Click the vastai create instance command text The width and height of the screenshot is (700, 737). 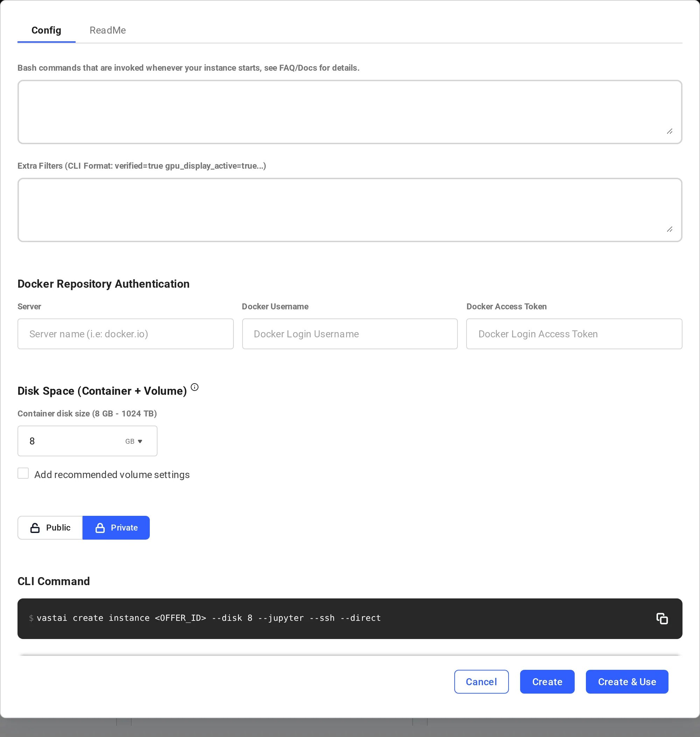click(209, 618)
